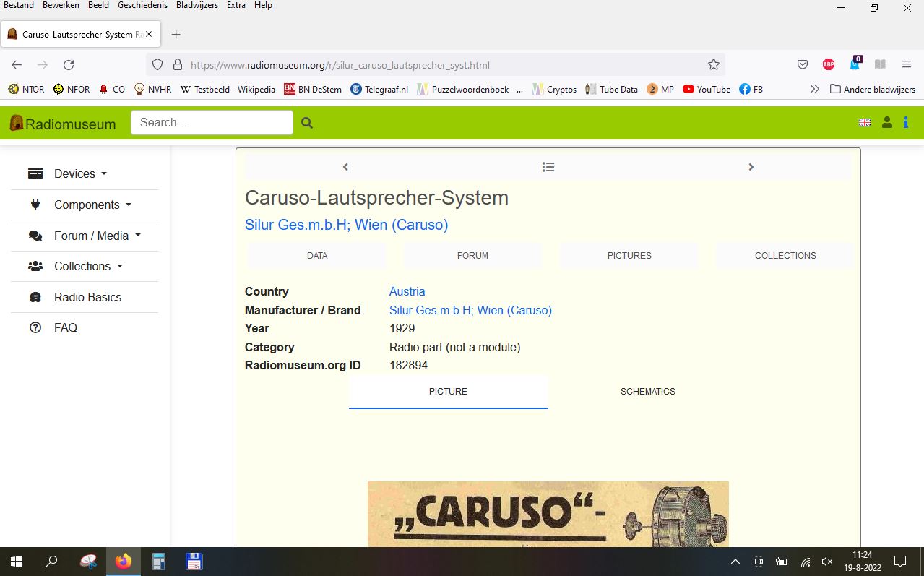The width and height of the screenshot is (924, 576).
Task: Open Windows taskbar search
Action: tap(51, 562)
